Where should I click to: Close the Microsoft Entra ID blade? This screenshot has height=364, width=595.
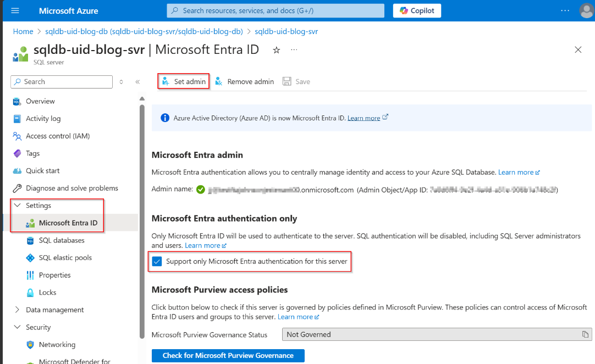pyautogui.click(x=578, y=49)
